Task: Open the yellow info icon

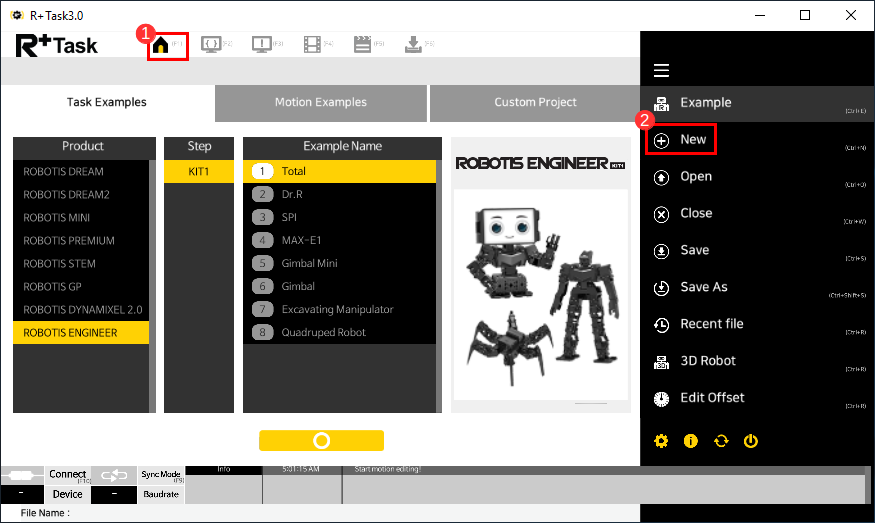Action: [x=691, y=441]
